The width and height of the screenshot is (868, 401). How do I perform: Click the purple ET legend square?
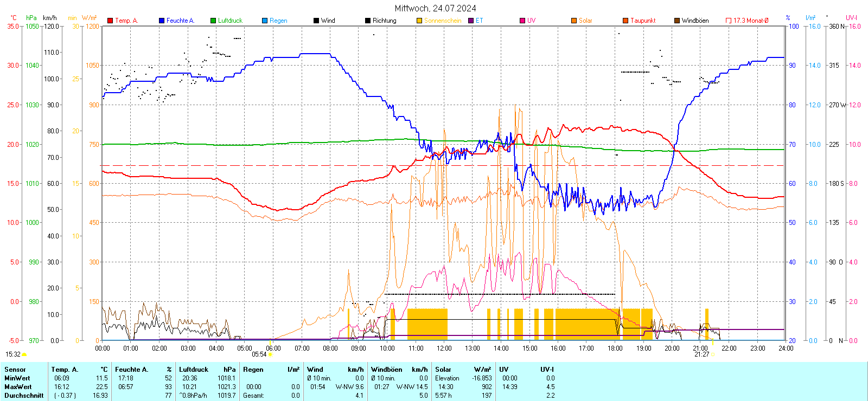pyautogui.click(x=471, y=21)
